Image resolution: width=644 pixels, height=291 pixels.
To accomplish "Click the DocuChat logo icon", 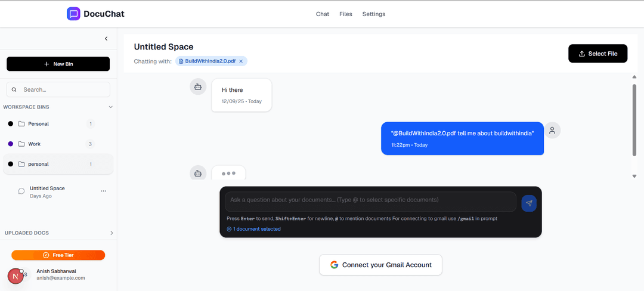I will pyautogui.click(x=73, y=14).
